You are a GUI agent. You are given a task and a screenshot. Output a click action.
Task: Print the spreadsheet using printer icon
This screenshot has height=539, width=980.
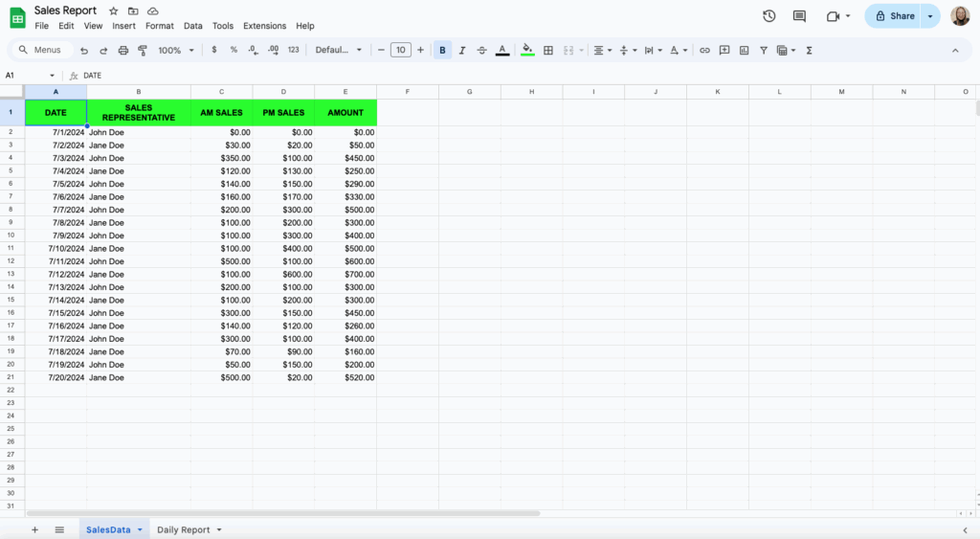pyautogui.click(x=123, y=50)
